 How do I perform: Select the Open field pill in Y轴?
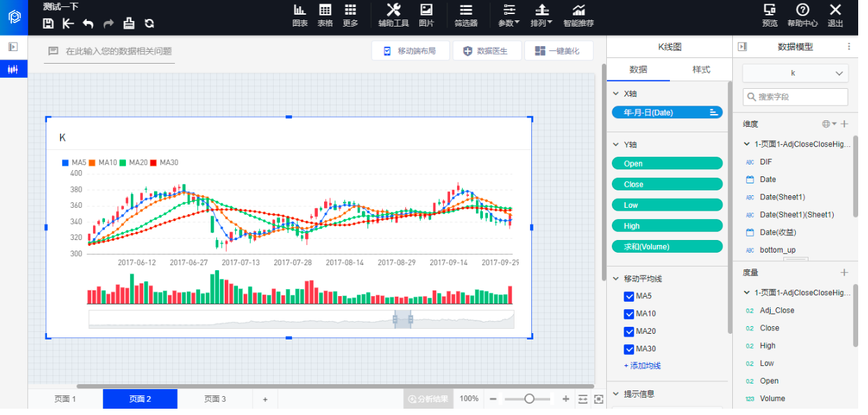tap(667, 163)
